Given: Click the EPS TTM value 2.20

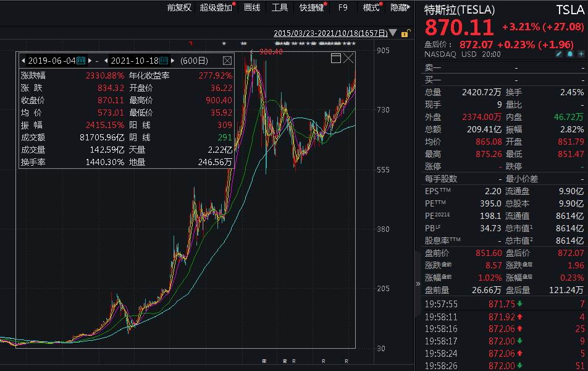Looking at the screenshot, I should 493,191.
